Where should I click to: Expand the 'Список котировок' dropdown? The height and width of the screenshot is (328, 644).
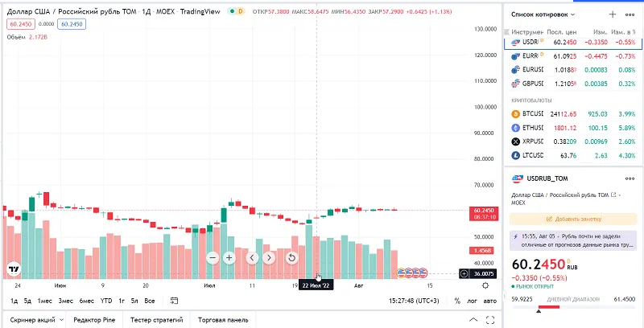(543, 14)
